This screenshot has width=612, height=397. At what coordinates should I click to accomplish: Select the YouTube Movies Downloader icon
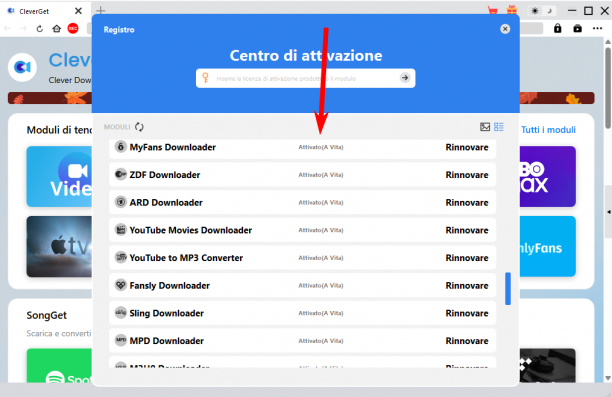pyautogui.click(x=121, y=230)
